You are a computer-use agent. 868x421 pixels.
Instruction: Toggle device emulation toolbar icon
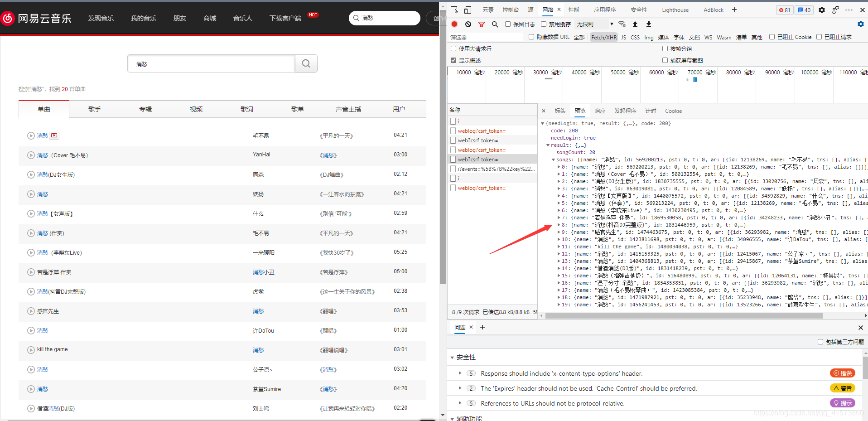click(x=468, y=10)
